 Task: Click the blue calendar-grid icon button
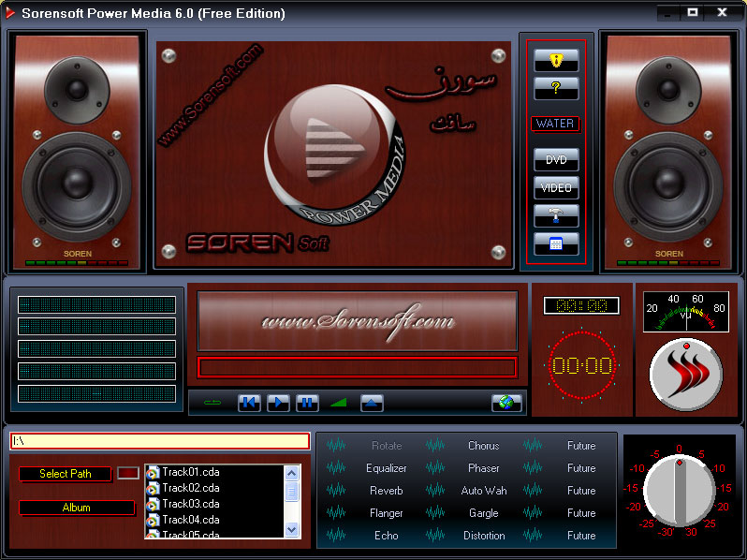click(x=556, y=244)
